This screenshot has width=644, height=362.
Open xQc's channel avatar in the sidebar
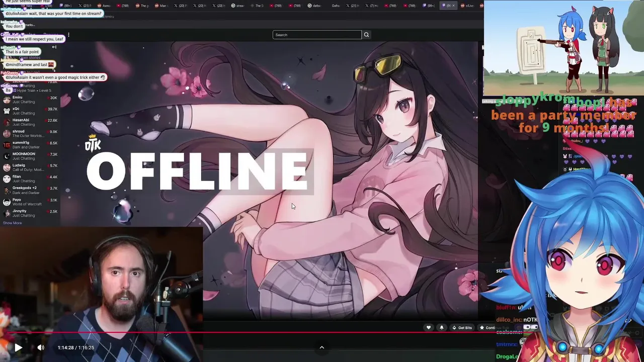[7, 111]
